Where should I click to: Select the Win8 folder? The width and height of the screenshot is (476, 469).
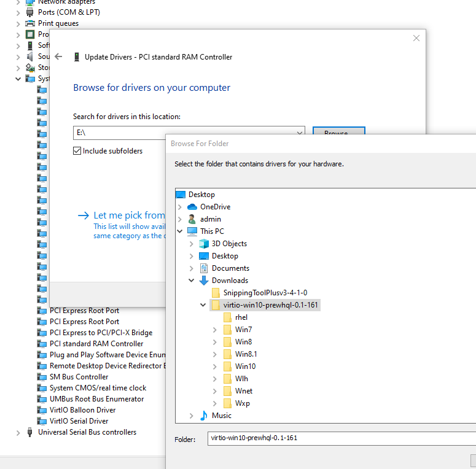(243, 342)
